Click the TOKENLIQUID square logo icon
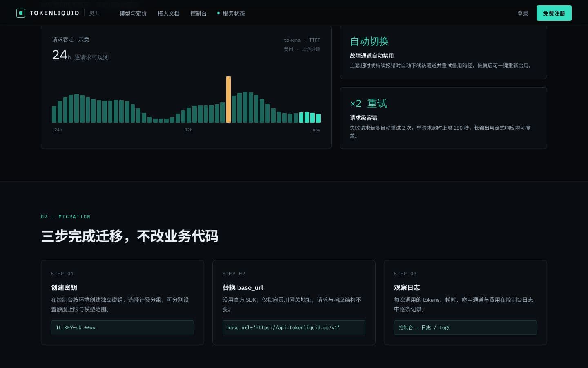This screenshot has width=588, height=368. [x=21, y=13]
